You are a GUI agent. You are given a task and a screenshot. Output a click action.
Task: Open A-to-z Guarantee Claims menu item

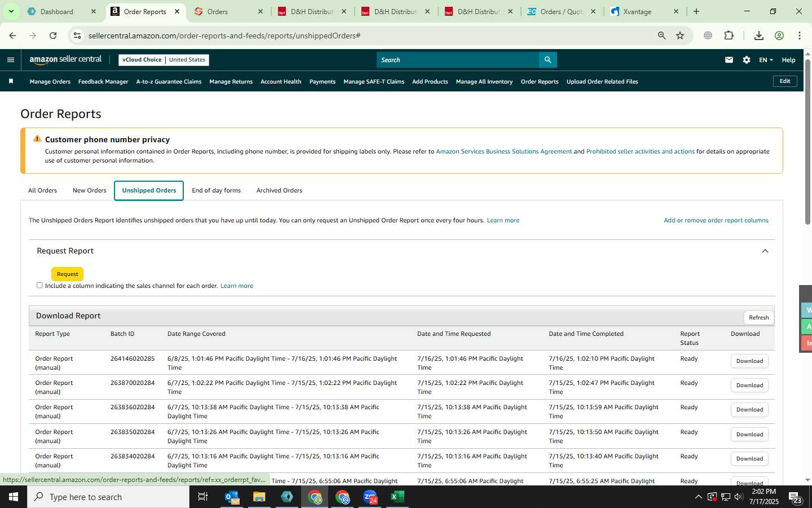[x=169, y=82]
